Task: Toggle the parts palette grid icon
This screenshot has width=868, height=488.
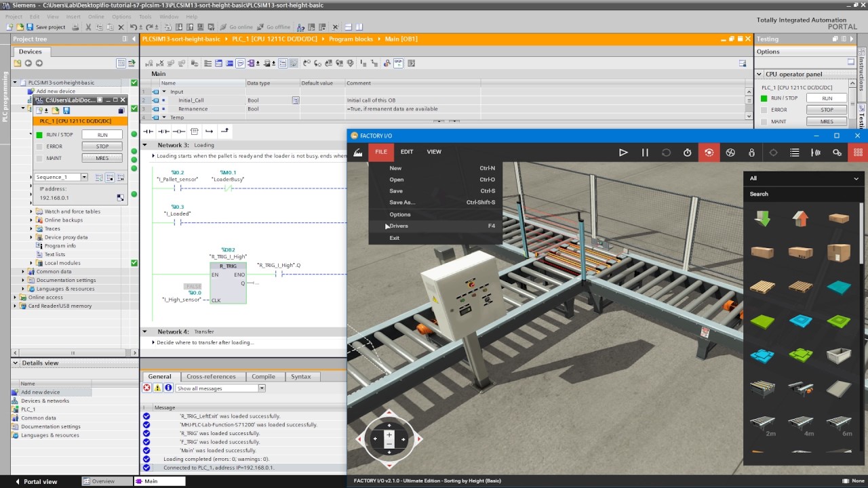Action: [859, 152]
